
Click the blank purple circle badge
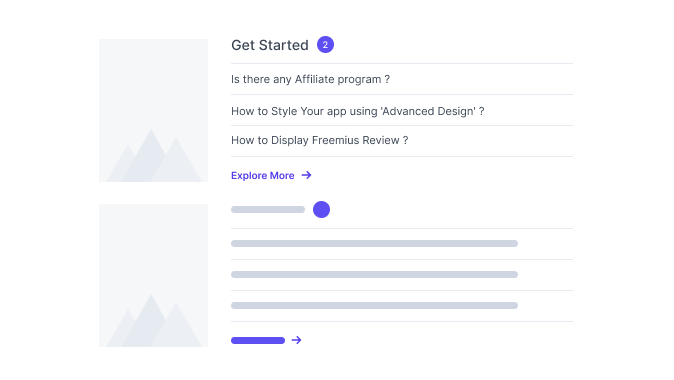pos(321,209)
